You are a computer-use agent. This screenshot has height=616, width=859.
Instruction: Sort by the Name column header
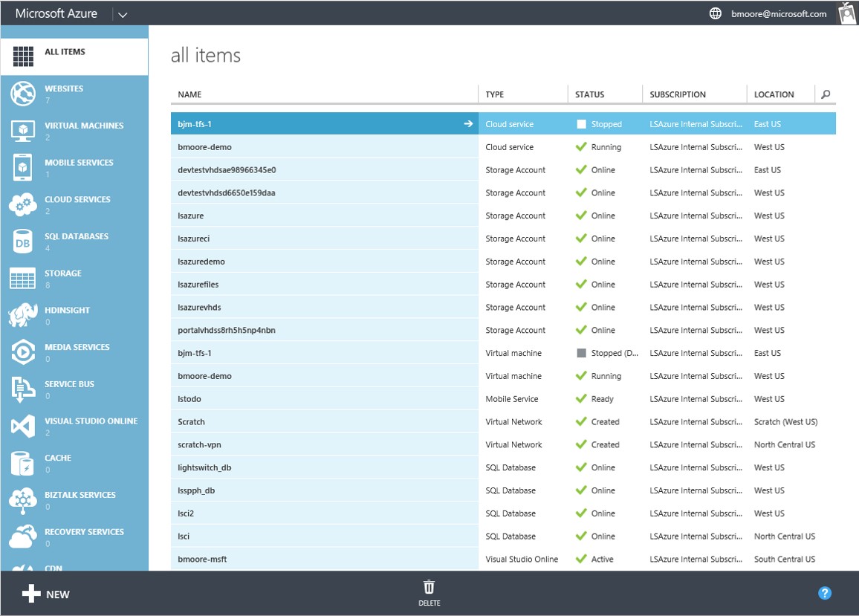(189, 94)
